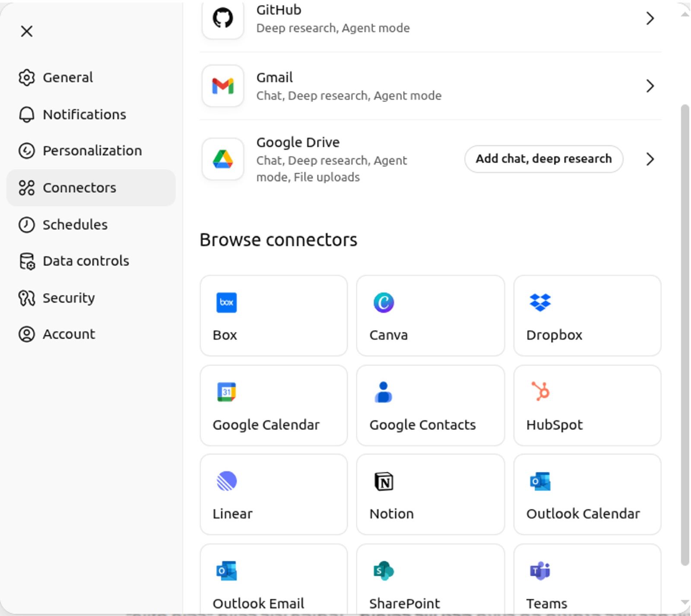
Task: Open the General settings tab
Action: pyautogui.click(x=91, y=78)
